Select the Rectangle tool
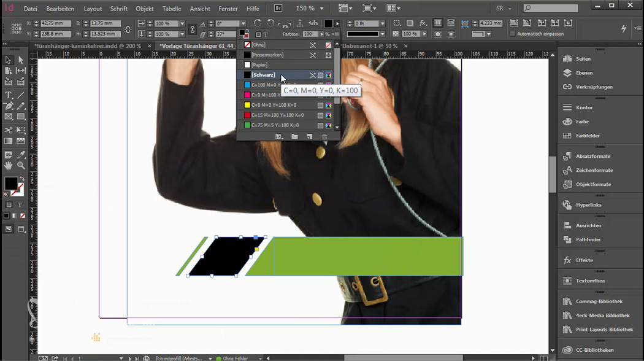This screenshot has width=644, height=361. tap(20, 117)
